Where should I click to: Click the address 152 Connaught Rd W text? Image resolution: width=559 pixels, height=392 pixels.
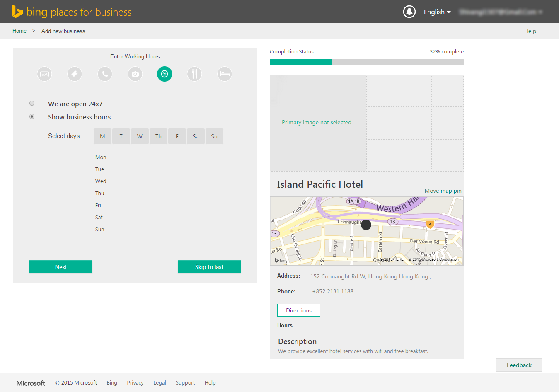click(x=370, y=276)
